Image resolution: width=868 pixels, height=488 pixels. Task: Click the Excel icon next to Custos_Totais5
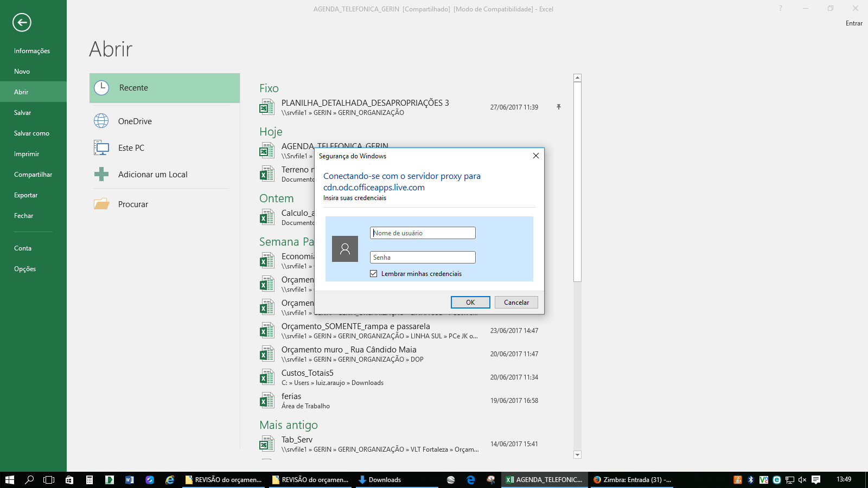point(266,377)
